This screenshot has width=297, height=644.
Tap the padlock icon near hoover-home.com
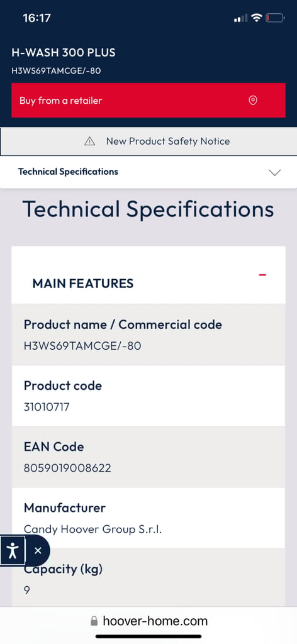pyautogui.click(x=94, y=621)
